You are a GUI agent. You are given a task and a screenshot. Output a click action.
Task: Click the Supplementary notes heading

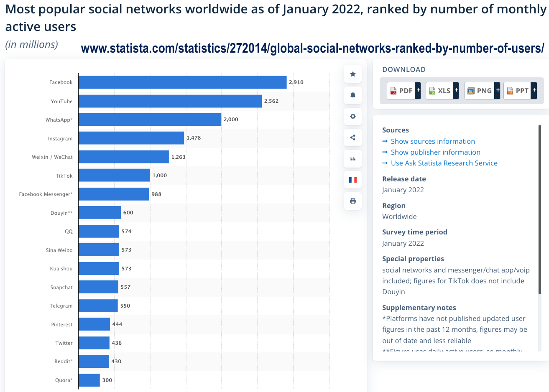[x=419, y=308]
